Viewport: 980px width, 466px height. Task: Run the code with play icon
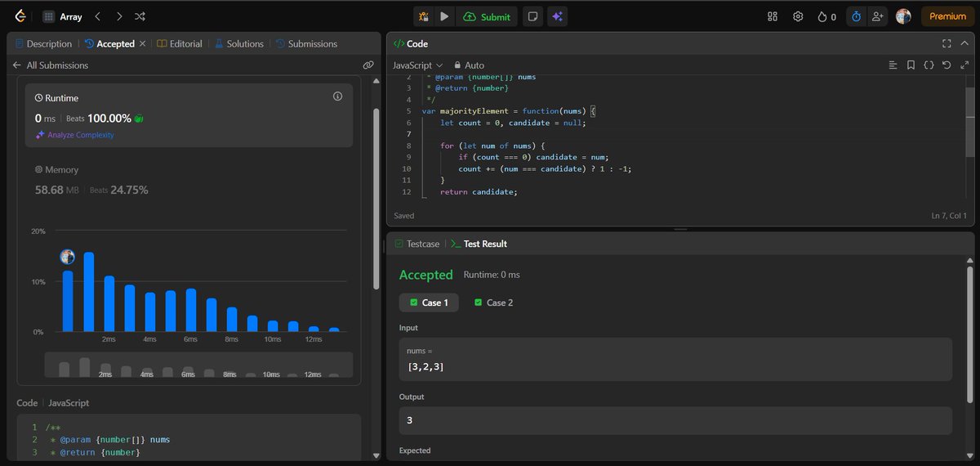point(444,16)
